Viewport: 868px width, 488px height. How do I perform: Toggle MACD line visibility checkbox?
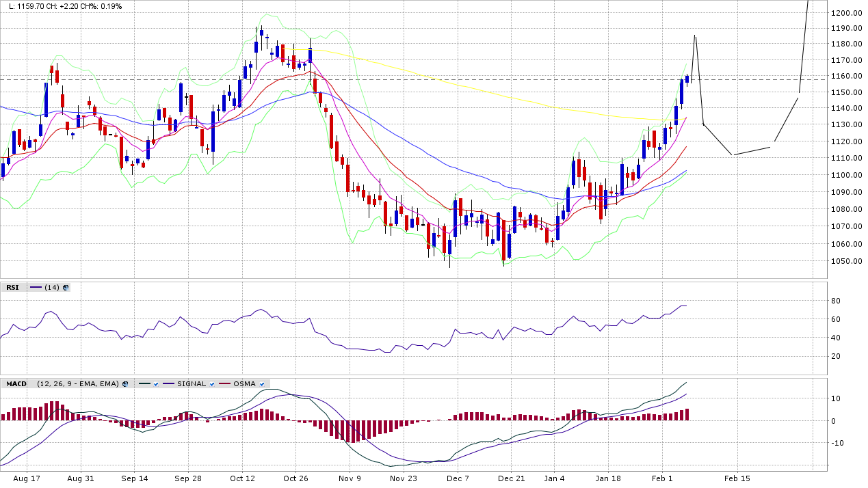point(156,384)
